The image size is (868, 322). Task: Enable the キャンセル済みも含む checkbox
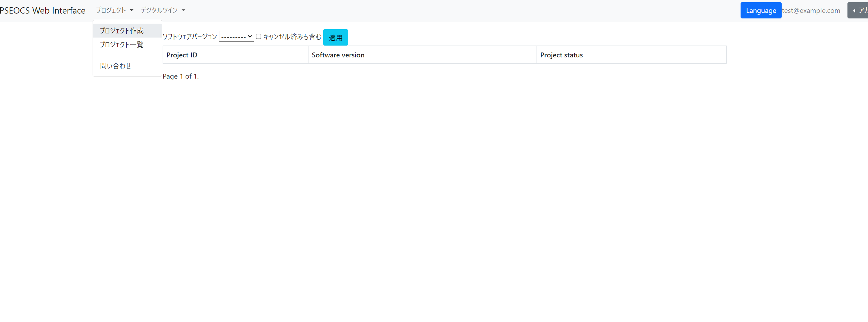(259, 37)
